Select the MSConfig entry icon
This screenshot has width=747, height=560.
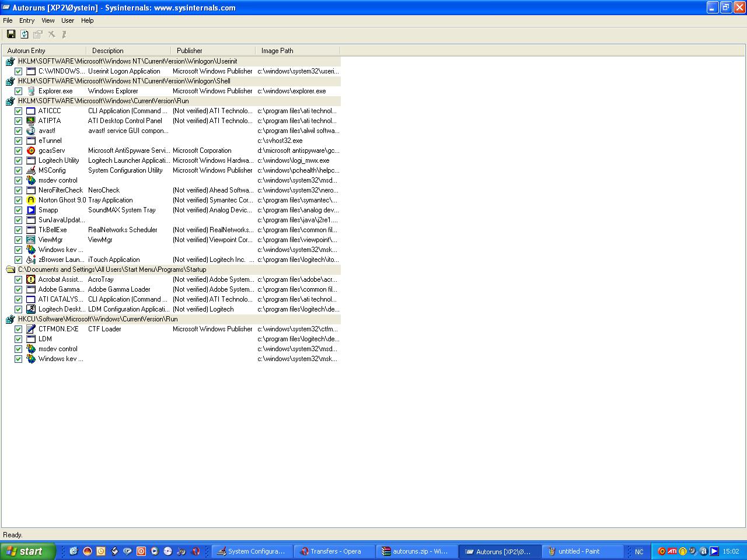[x=31, y=170]
